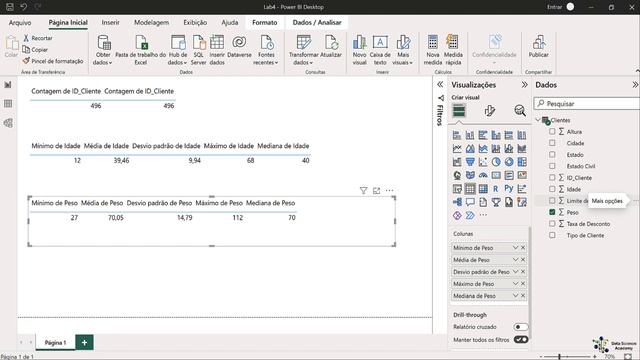Open the Formato ribbon tab
This screenshot has height=360, width=640.
point(264,22)
